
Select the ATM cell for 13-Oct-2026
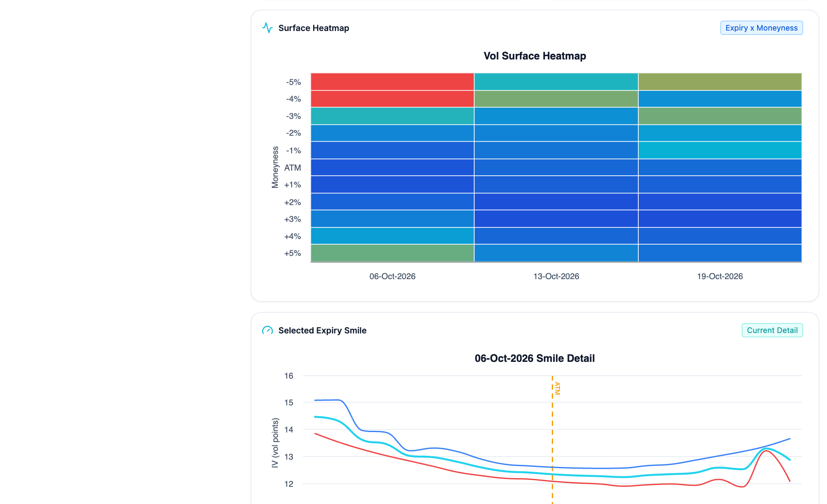556,168
